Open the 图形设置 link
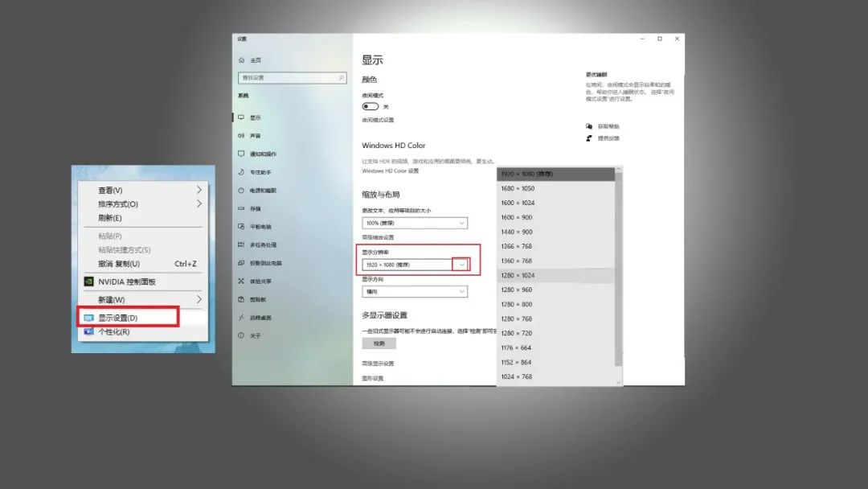 pos(373,378)
